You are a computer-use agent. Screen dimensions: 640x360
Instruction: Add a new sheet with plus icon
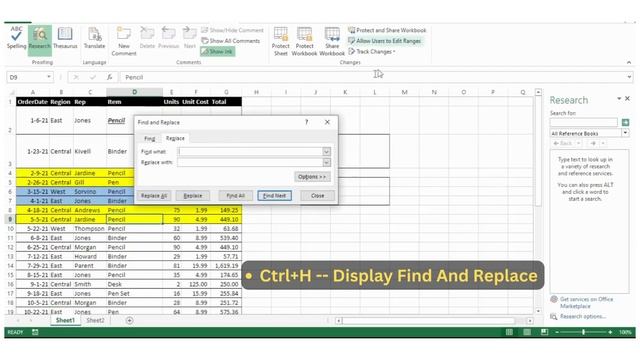pyautogui.click(x=129, y=320)
